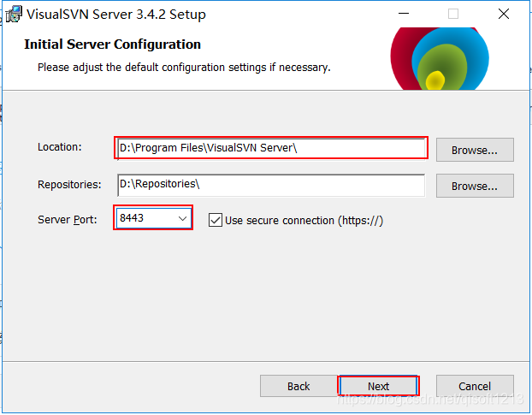Click Browse button next to Repositories field

click(475, 186)
